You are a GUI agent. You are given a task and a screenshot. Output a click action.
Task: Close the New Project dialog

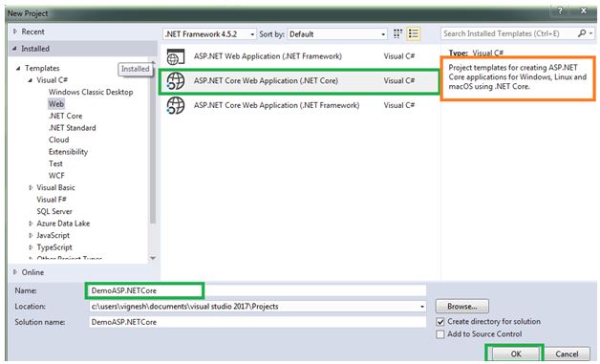tap(584, 11)
